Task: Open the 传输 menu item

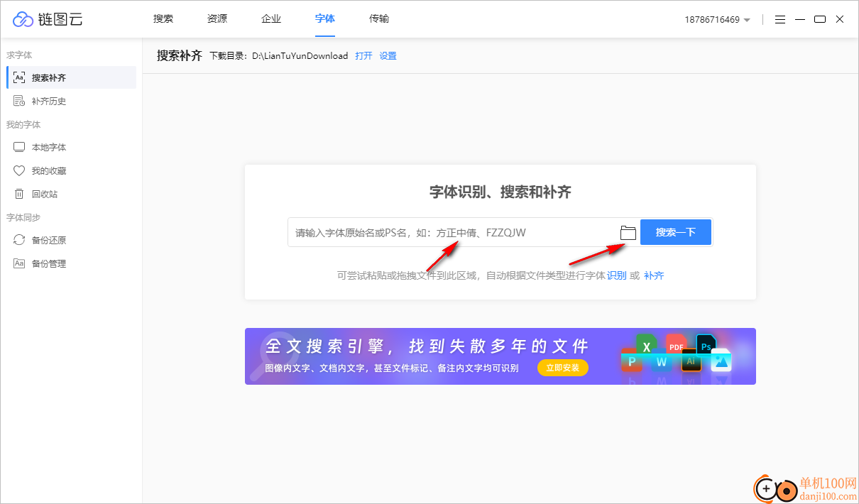Action: (x=379, y=19)
